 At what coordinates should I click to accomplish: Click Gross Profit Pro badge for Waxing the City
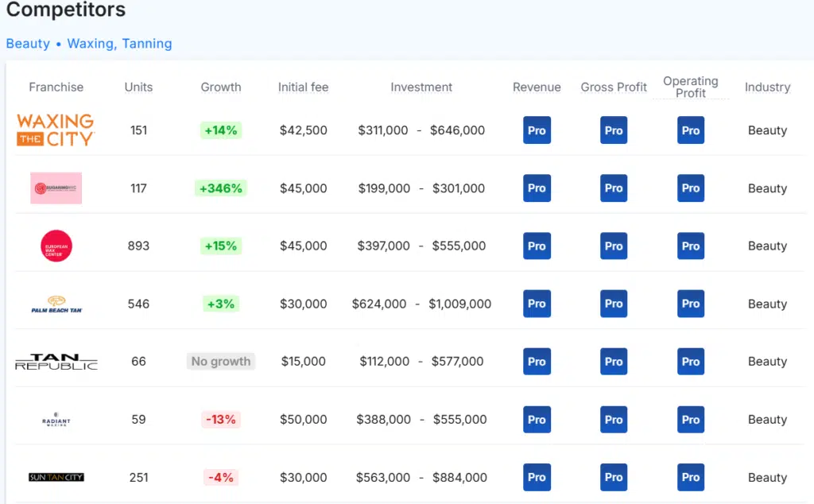(614, 130)
